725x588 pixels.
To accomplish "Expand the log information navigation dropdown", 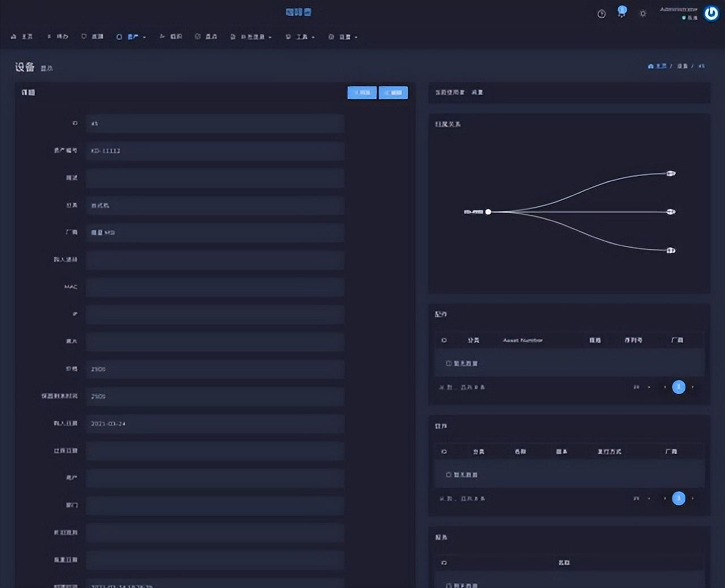I will (x=251, y=37).
